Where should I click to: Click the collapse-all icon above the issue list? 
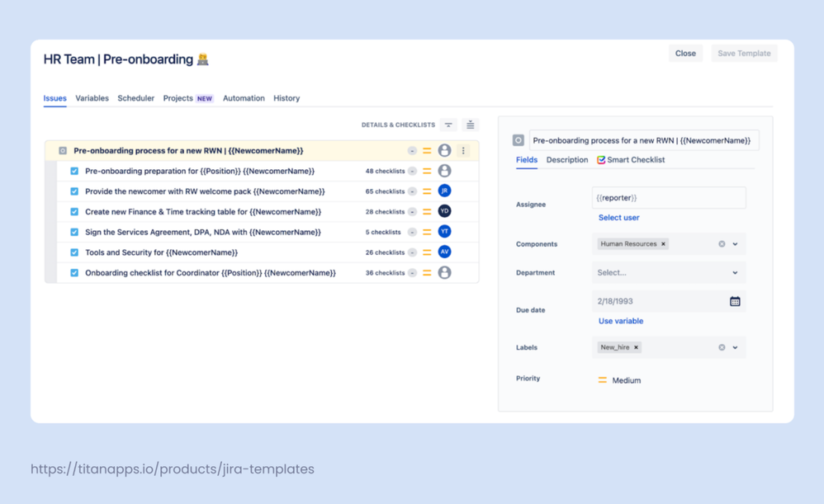[x=448, y=125]
